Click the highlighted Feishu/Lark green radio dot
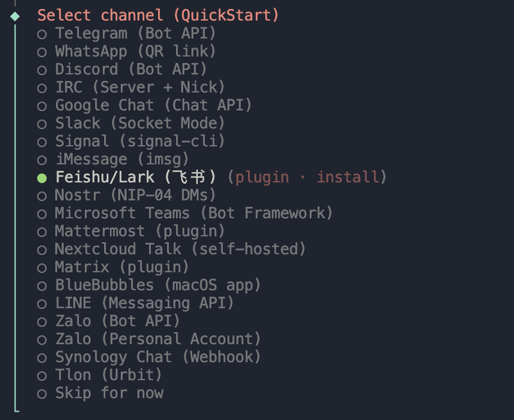The height and width of the screenshot is (420, 514). [x=42, y=178]
